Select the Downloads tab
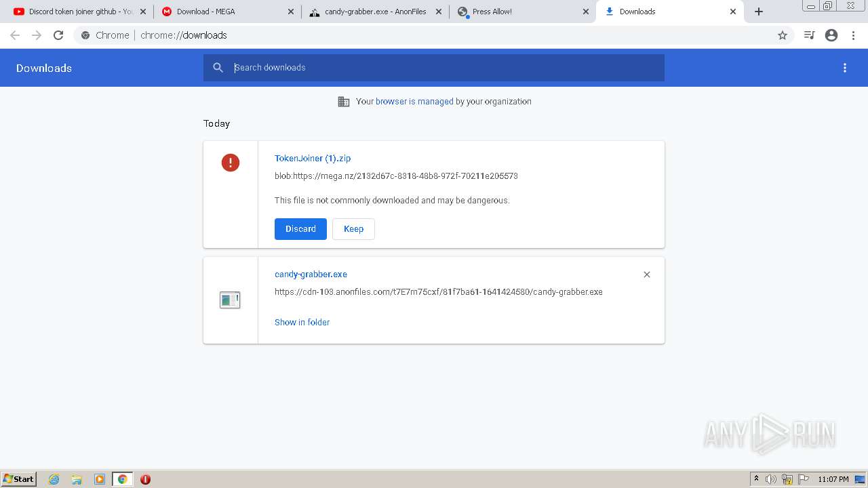 pos(669,12)
